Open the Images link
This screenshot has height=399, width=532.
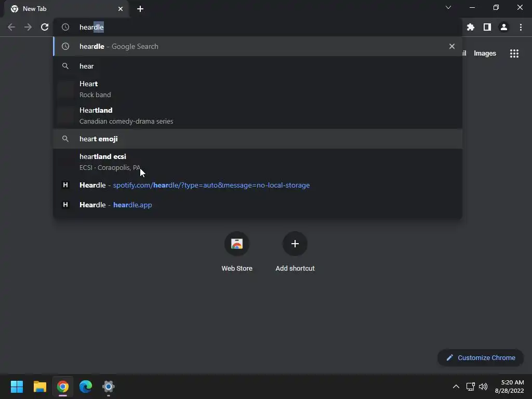tap(485, 54)
